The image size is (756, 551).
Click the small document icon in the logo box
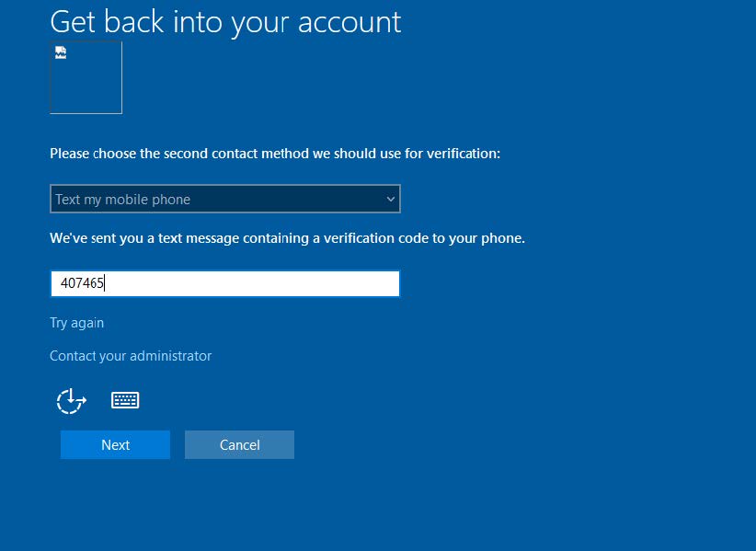click(61, 53)
